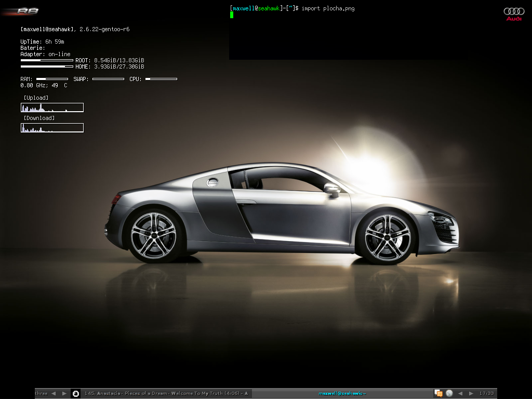Click the Download network graph

pyautogui.click(x=52, y=128)
